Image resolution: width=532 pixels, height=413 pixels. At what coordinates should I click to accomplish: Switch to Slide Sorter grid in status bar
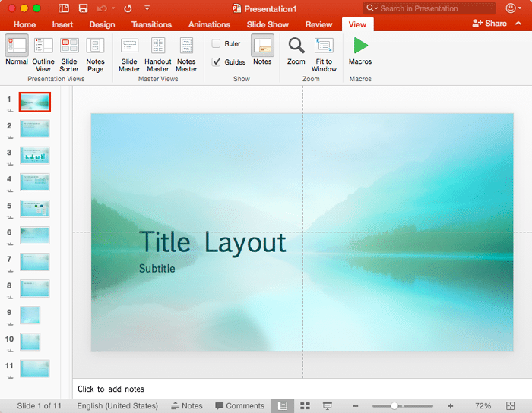tap(305, 405)
